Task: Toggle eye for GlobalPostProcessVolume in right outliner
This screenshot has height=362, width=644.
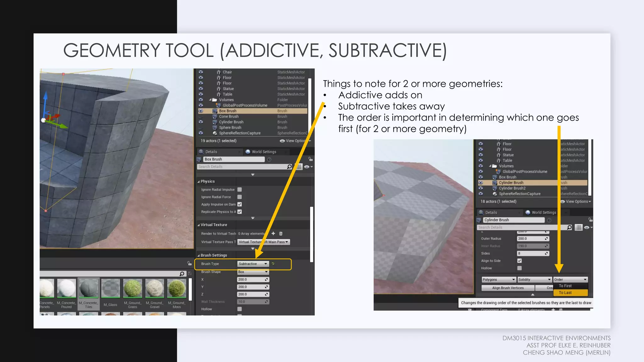Action: [480, 172]
